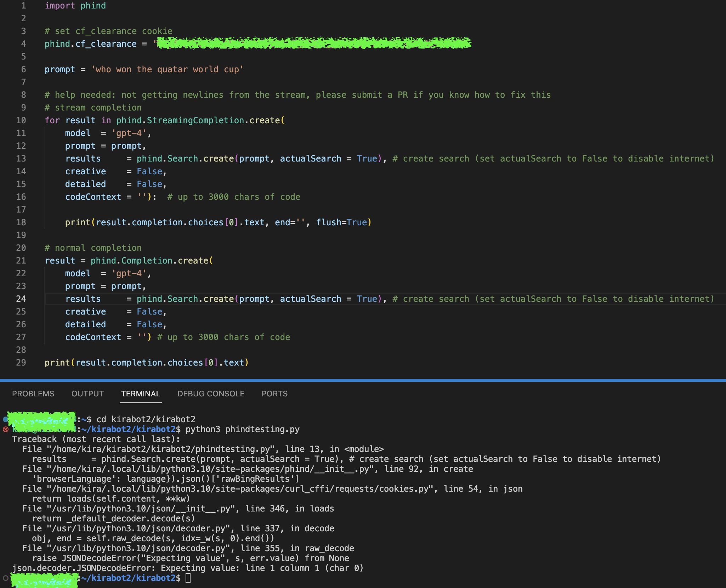Click the JSONDecodeError message line in the terminal
726x588 pixels.
pyautogui.click(x=188, y=568)
